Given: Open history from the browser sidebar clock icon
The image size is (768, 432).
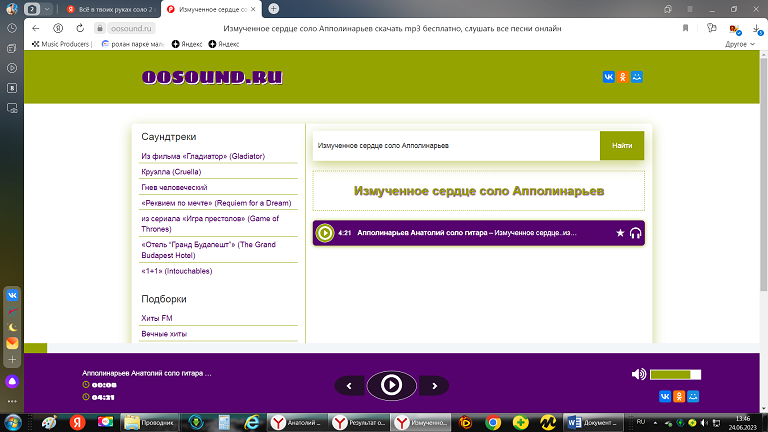Looking at the screenshot, I should click(x=12, y=28).
